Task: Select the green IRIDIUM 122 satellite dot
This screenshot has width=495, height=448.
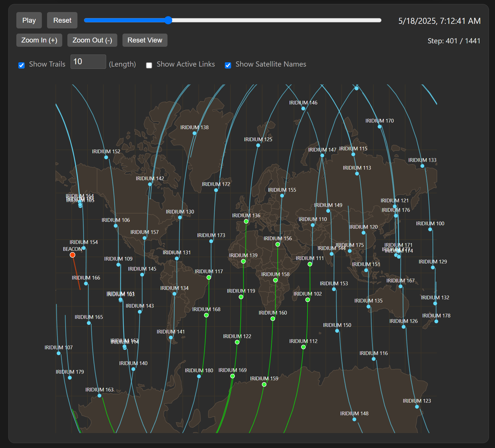Action: click(237, 342)
